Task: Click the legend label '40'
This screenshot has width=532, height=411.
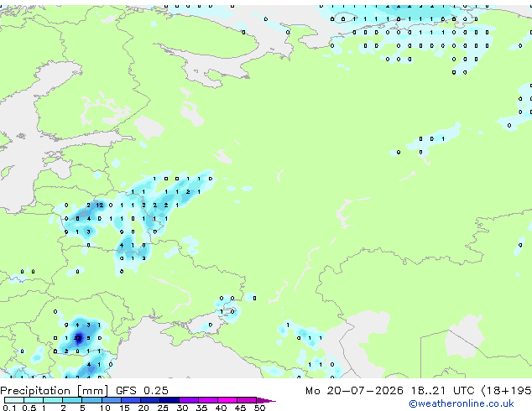Action: (221, 408)
